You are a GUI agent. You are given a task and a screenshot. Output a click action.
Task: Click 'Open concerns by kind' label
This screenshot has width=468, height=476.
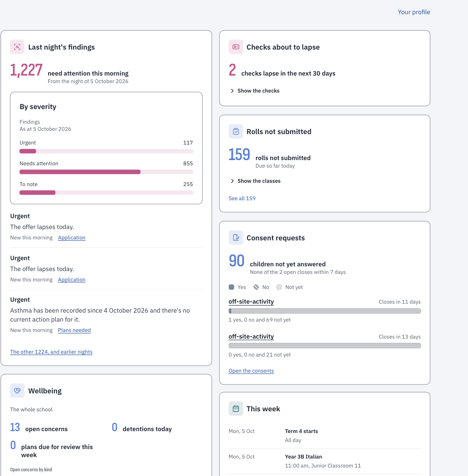(31, 469)
